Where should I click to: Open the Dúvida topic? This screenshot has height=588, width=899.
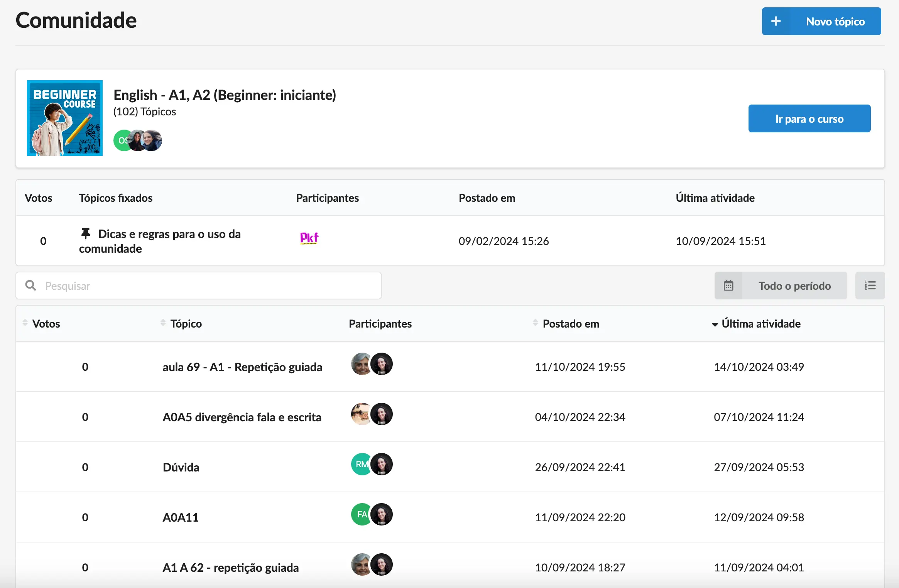click(181, 467)
